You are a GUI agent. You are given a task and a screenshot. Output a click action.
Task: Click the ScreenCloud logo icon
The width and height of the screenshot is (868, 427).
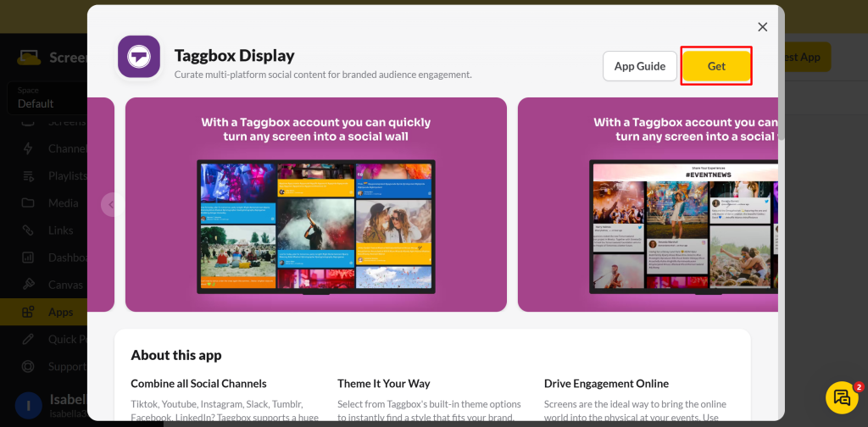pyautogui.click(x=29, y=58)
